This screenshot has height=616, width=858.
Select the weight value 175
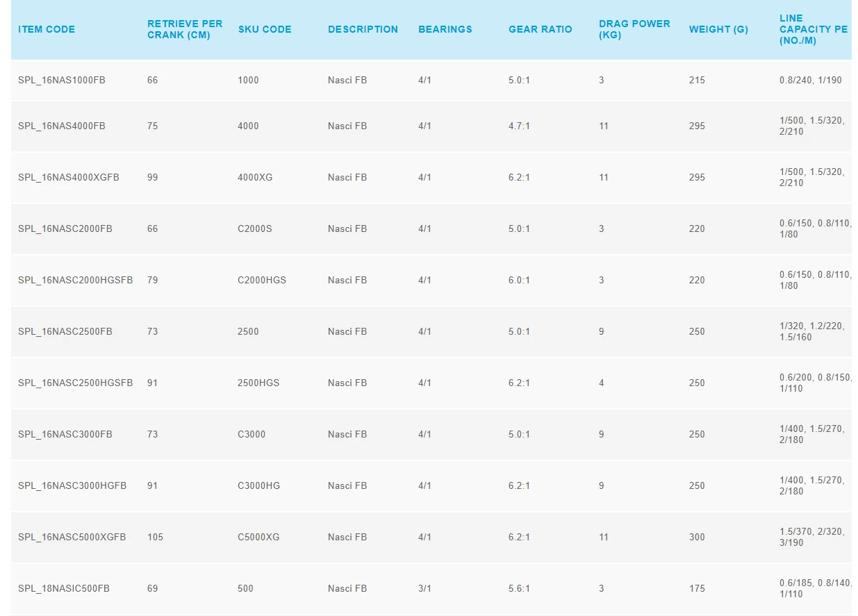tap(697, 588)
